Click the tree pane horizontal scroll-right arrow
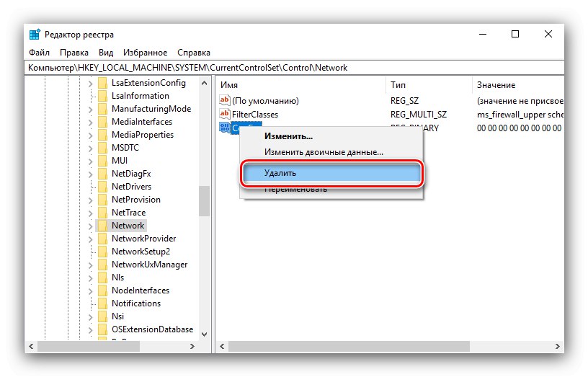588x377 pixels. click(192, 346)
